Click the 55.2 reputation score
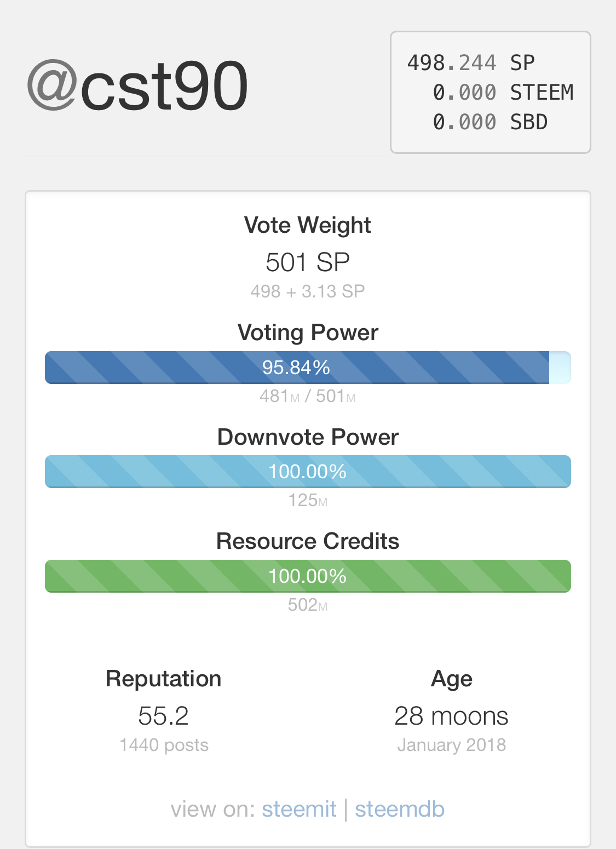The height and width of the screenshot is (849, 616). (x=163, y=716)
